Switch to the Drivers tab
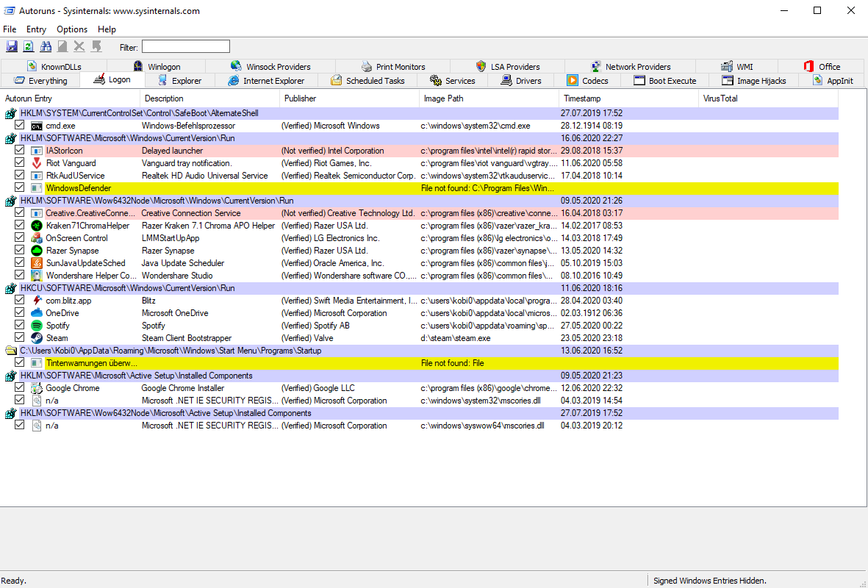The width and height of the screenshot is (868, 588). tap(521, 81)
